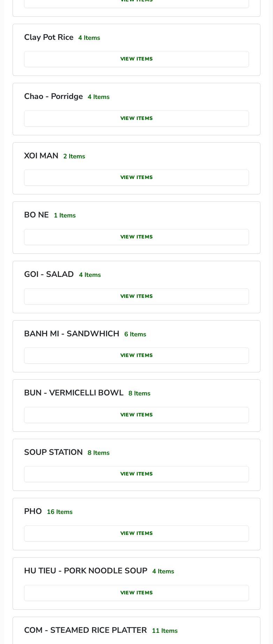Image resolution: width=273 pixels, height=644 pixels.
Task: Click the PHO category title
Action: coord(33,511)
